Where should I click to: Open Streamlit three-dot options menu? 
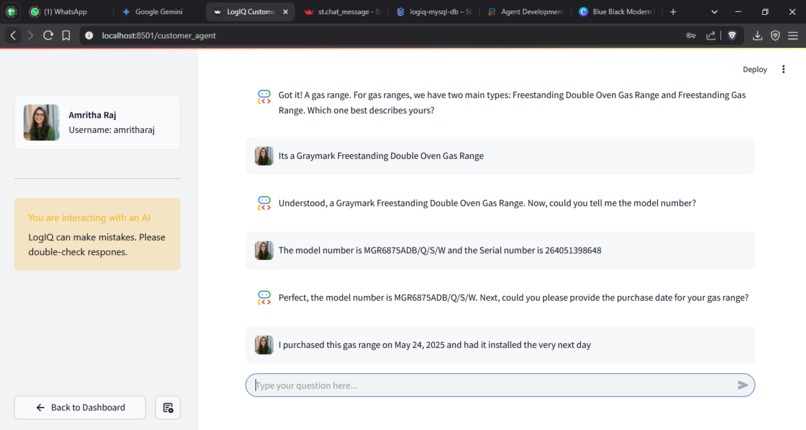point(783,69)
